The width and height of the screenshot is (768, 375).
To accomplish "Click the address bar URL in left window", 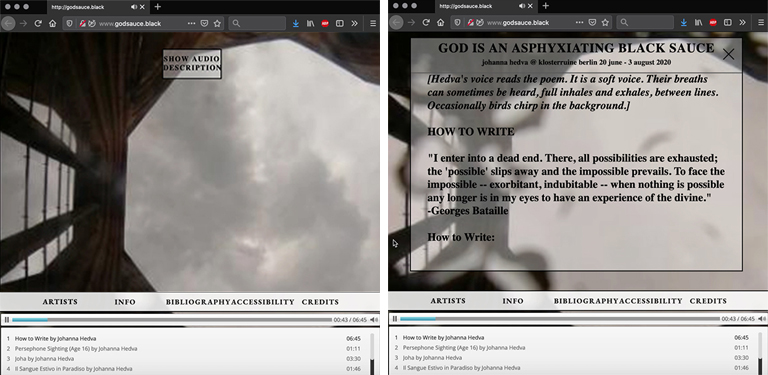I will click(x=129, y=23).
